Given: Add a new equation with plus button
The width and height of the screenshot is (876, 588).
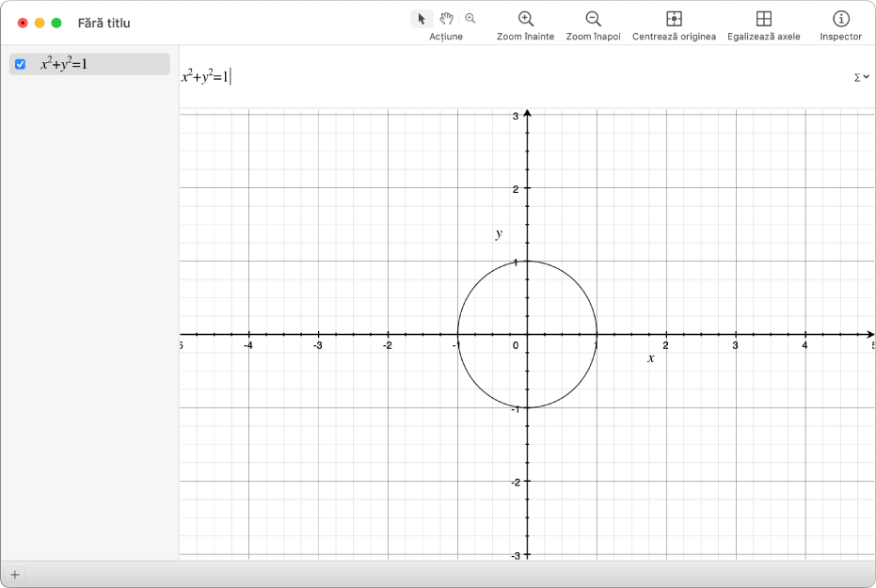Looking at the screenshot, I should click(x=15, y=575).
